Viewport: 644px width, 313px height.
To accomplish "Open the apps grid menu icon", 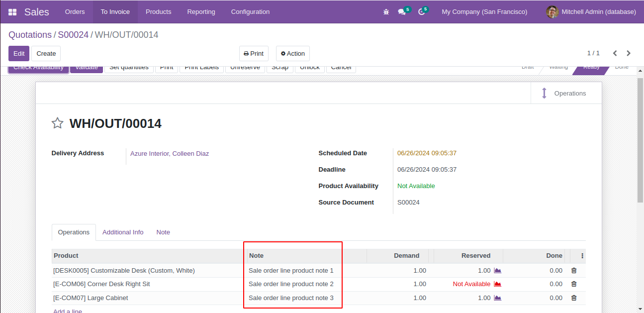I will 12,12.
